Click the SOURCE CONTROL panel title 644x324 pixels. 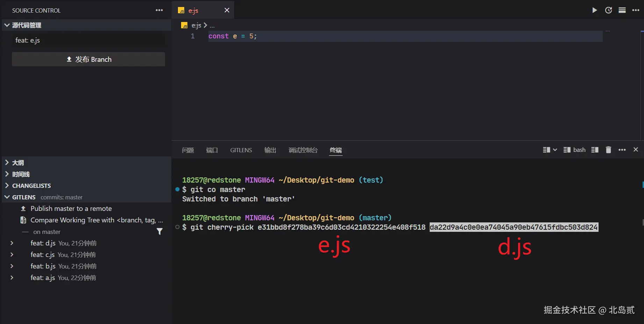coord(36,10)
